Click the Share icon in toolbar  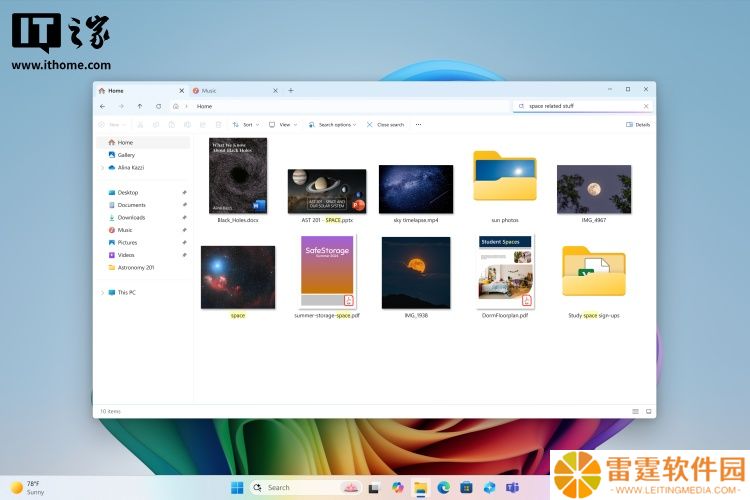203,124
